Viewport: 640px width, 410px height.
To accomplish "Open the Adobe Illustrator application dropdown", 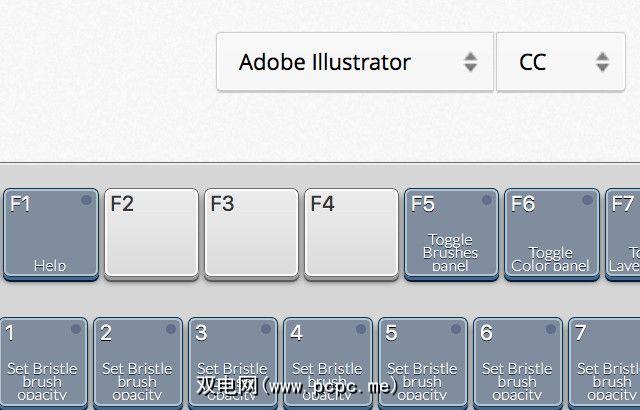I will click(x=355, y=62).
